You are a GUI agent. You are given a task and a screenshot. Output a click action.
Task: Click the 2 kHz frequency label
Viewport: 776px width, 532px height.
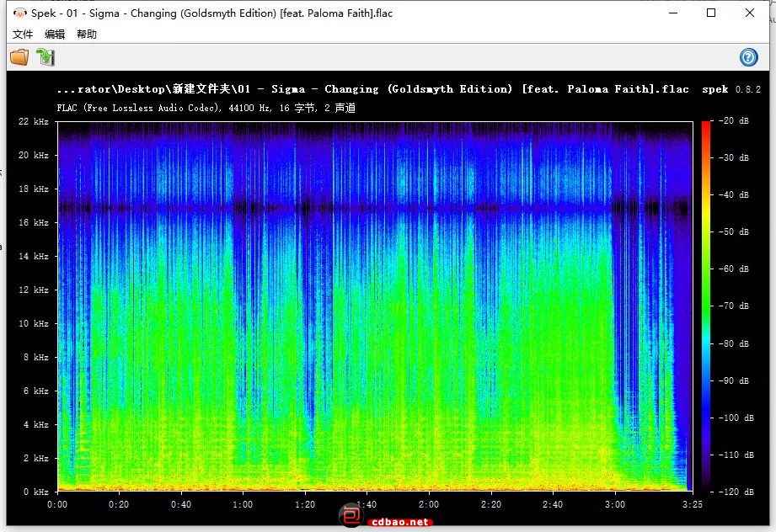pos(35,458)
